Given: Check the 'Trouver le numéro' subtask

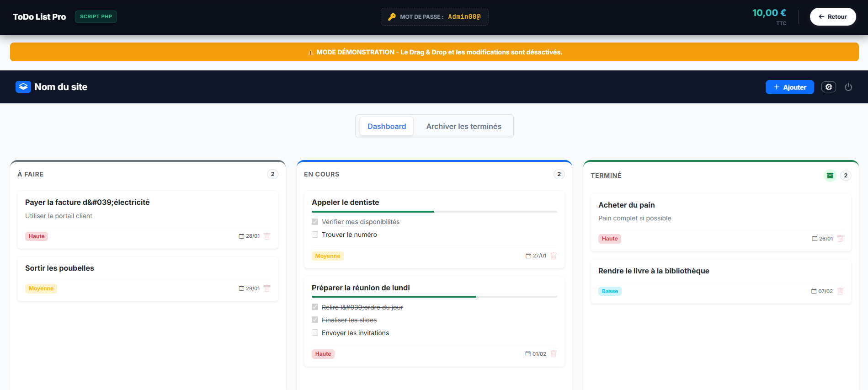Looking at the screenshot, I should click(x=315, y=235).
